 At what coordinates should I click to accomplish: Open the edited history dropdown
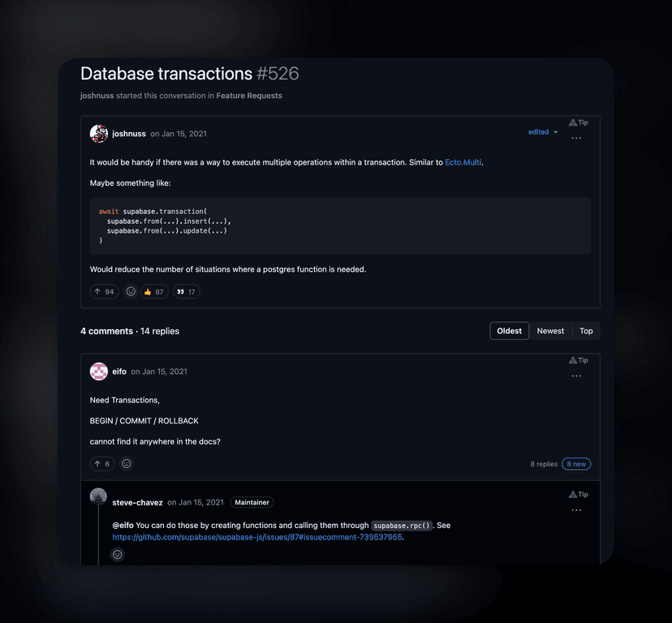[542, 131]
